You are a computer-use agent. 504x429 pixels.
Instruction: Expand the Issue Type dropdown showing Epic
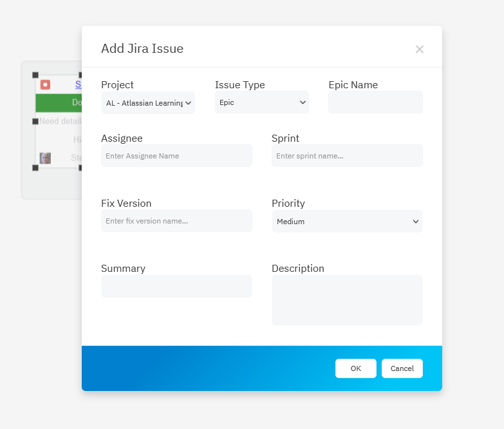tap(261, 102)
